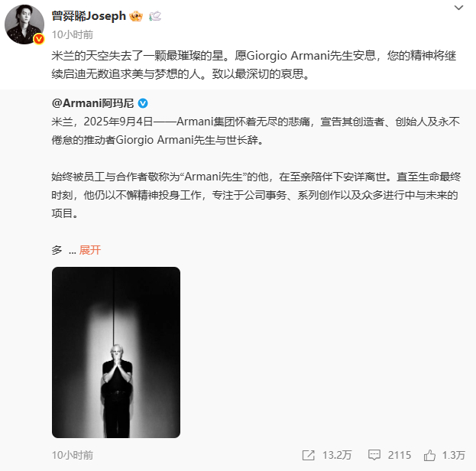Screen dimensions: 476x471
Task: Open the reposted post's 10小时前 timestamp
Action: [x=73, y=455]
